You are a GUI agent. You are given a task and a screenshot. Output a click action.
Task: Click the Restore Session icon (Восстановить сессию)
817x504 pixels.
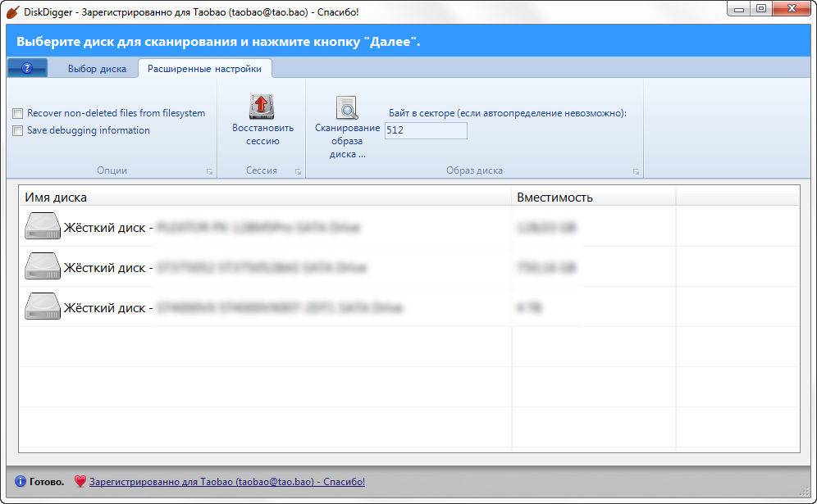point(262,107)
